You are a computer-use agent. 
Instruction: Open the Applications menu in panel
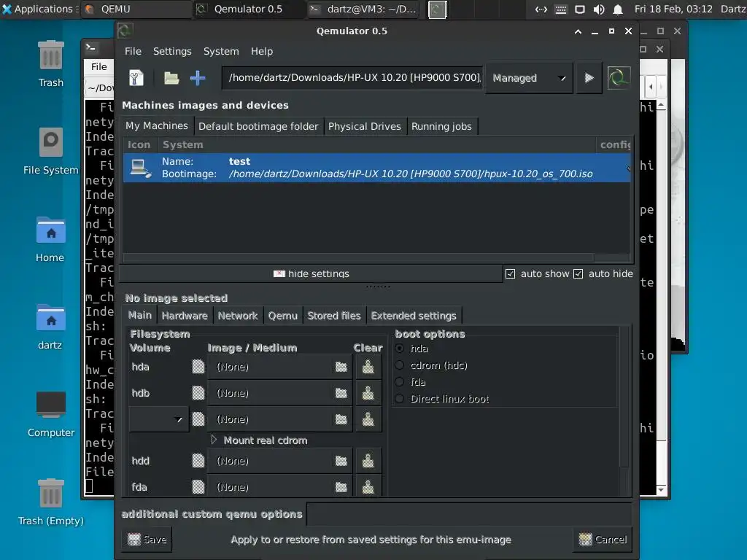tap(38, 9)
